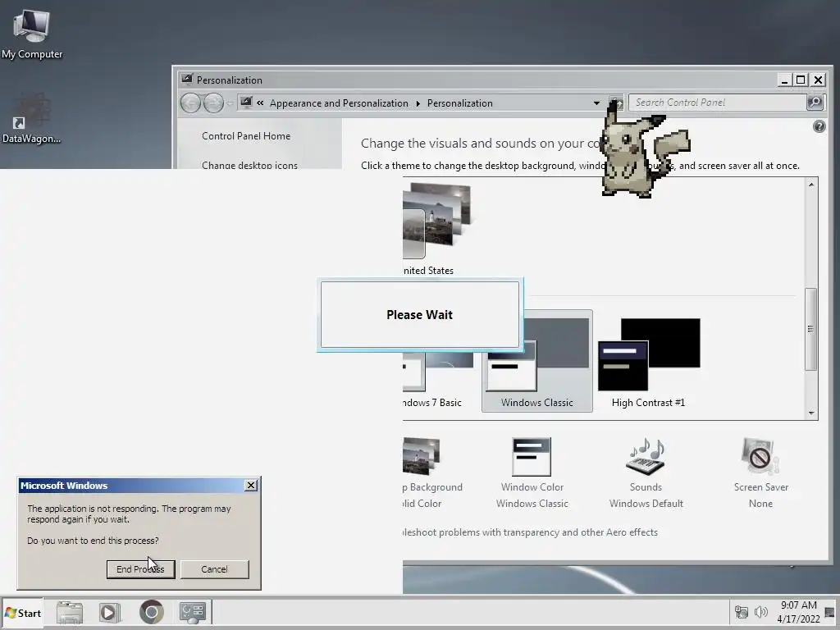Image resolution: width=840 pixels, height=630 pixels.
Task: Click End Process in Microsoft Windows dialog
Action: point(140,569)
